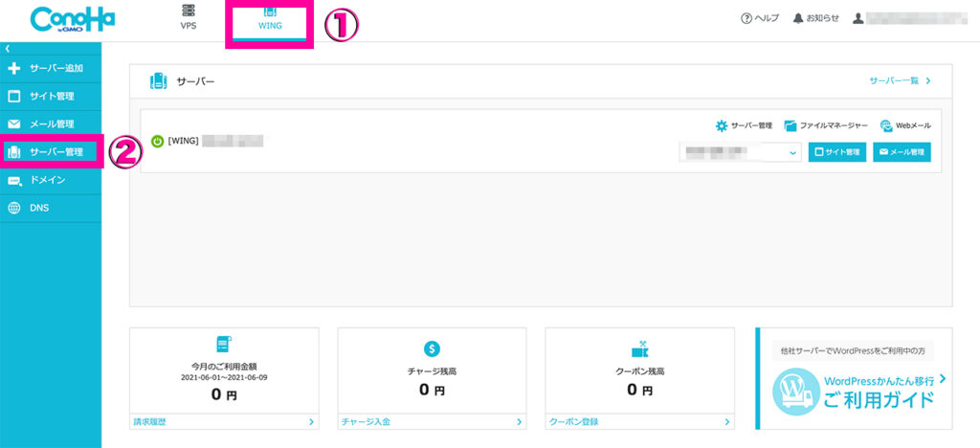Open the クーポン登録 link
Screen dimensions: 980x448
point(639,422)
